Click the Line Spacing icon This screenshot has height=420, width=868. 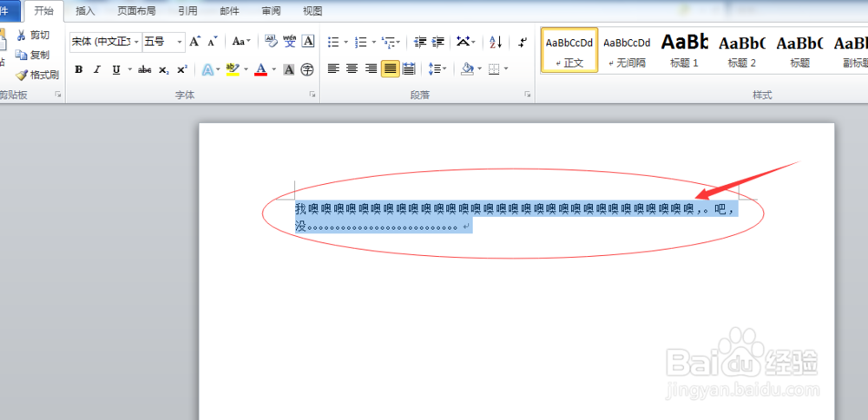(x=434, y=69)
